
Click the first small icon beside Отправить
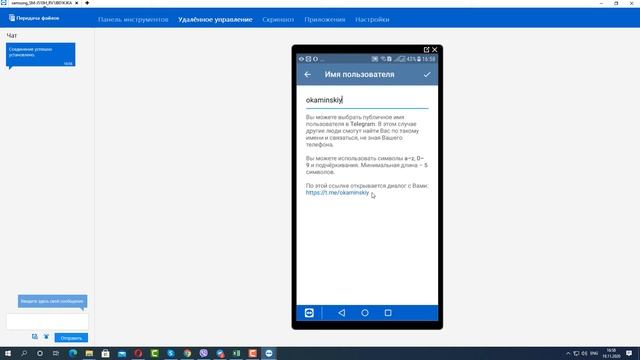(x=35, y=337)
